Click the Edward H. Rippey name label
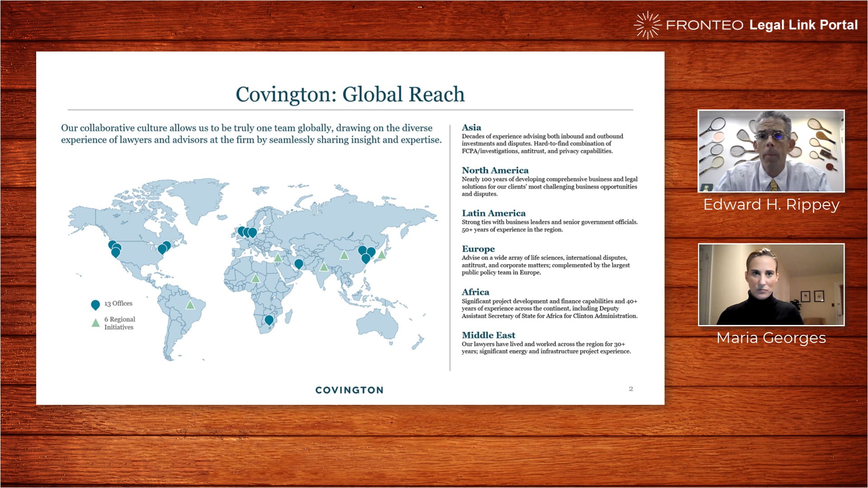The height and width of the screenshot is (488, 868). point(771,205)
